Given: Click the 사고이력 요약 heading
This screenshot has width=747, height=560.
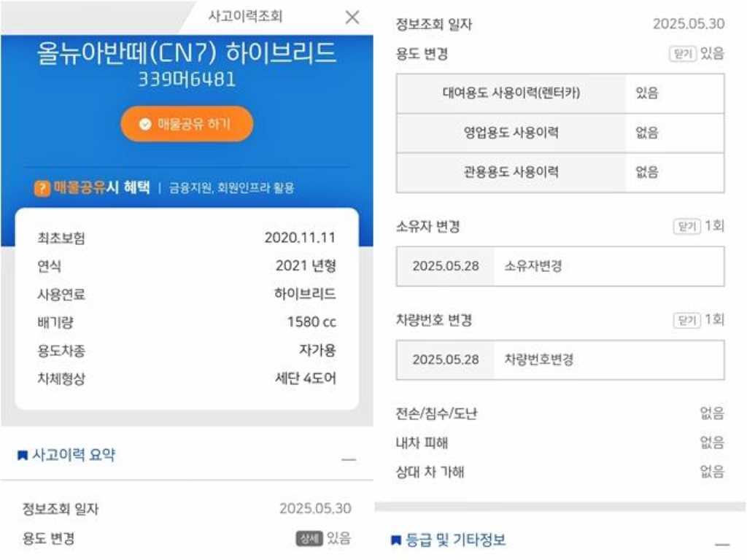Looking at the screenshot, I should [x=74, y=455].
